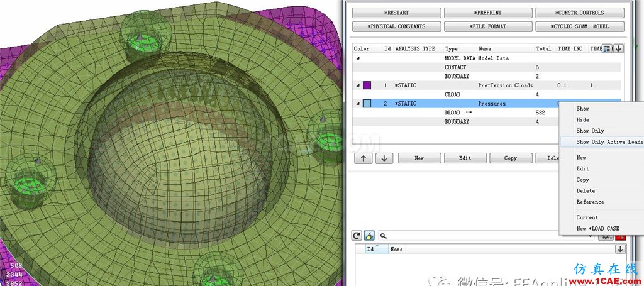Collapse the Model Data tree node

[357, 58]
